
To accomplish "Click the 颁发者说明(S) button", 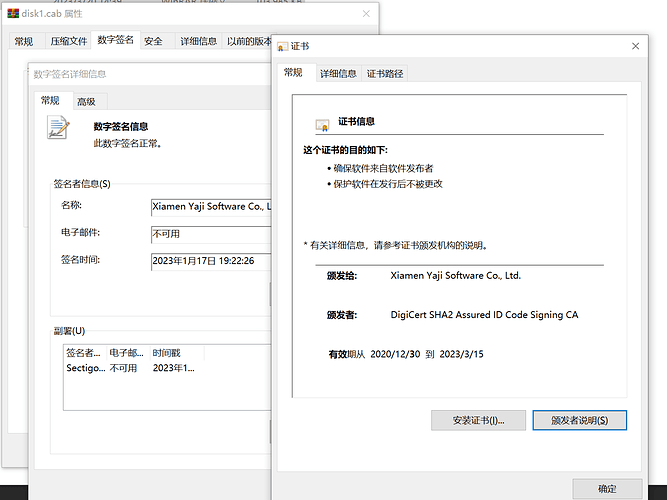I will [579, 420].
